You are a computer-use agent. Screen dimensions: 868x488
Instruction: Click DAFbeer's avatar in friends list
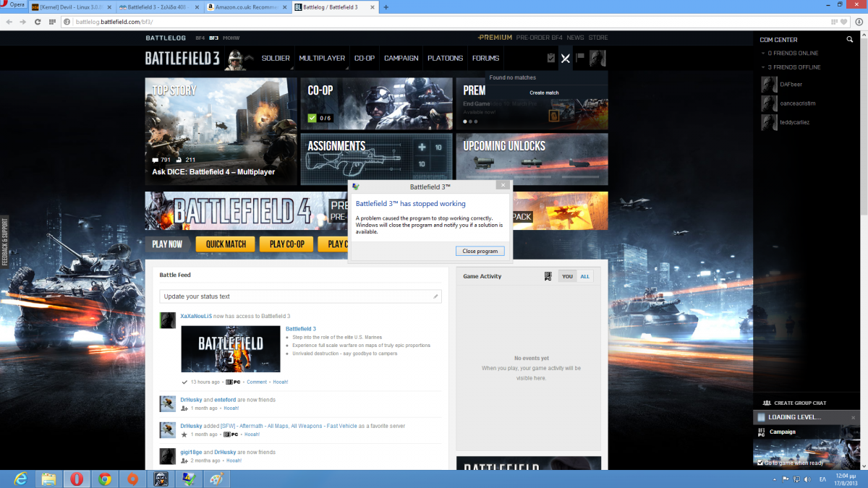(x=769, y=84)
